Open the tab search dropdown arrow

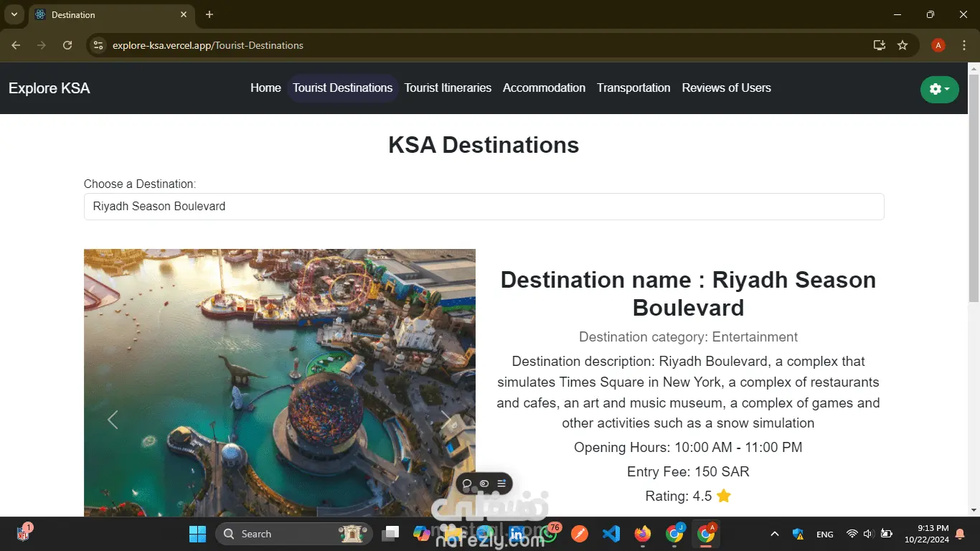click(14, 14)
